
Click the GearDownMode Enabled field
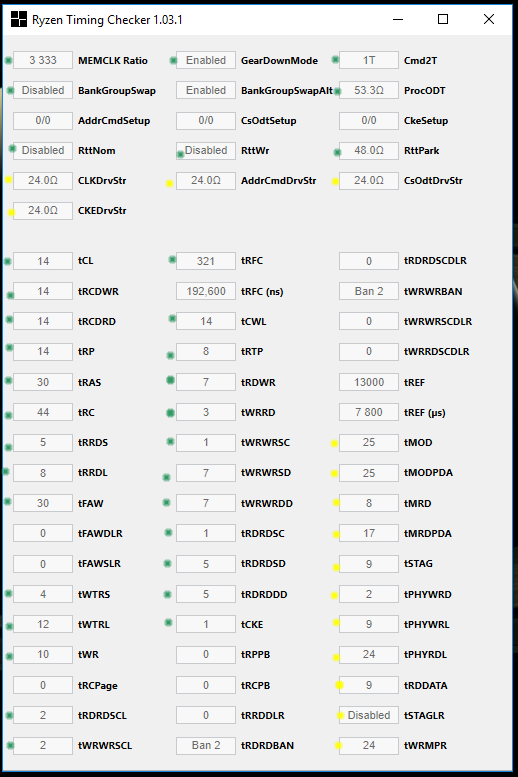pyautogui.click(x=206, y=60)
